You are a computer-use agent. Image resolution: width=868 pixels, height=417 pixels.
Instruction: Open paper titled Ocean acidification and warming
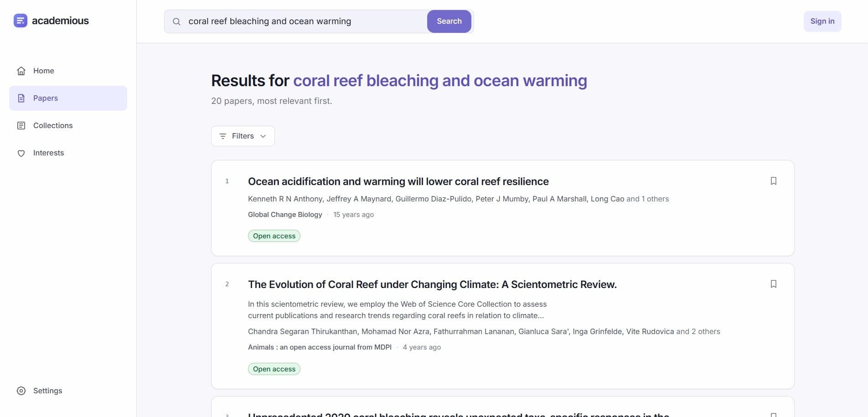pyautogui.click(x=398, y=181)
